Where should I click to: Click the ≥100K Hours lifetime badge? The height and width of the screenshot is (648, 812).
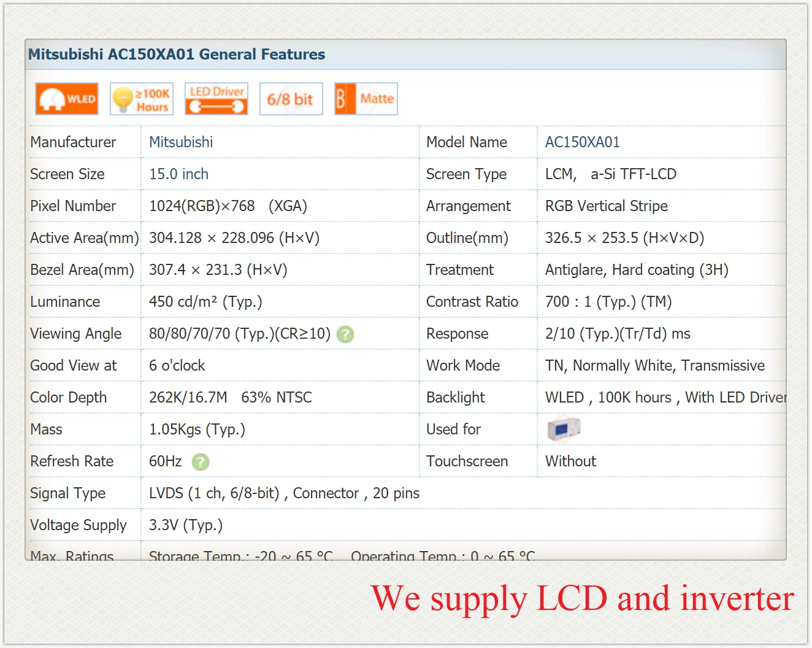tap(142, 99)
